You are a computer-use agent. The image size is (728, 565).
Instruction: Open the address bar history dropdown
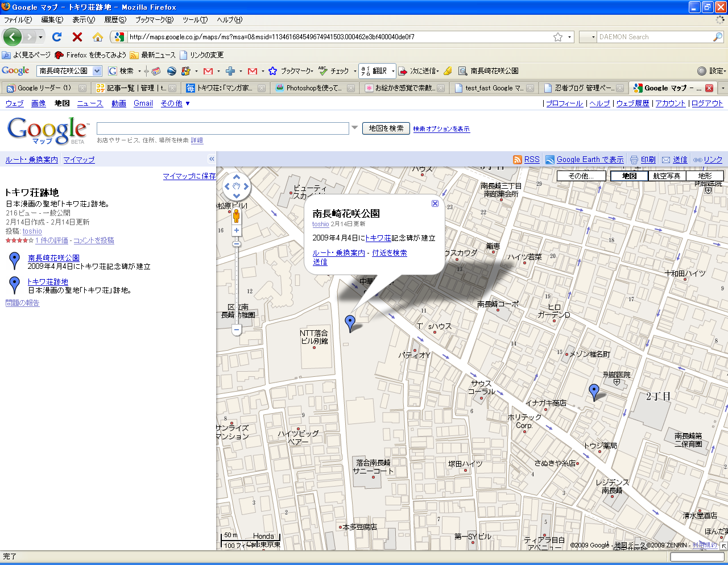569,37
